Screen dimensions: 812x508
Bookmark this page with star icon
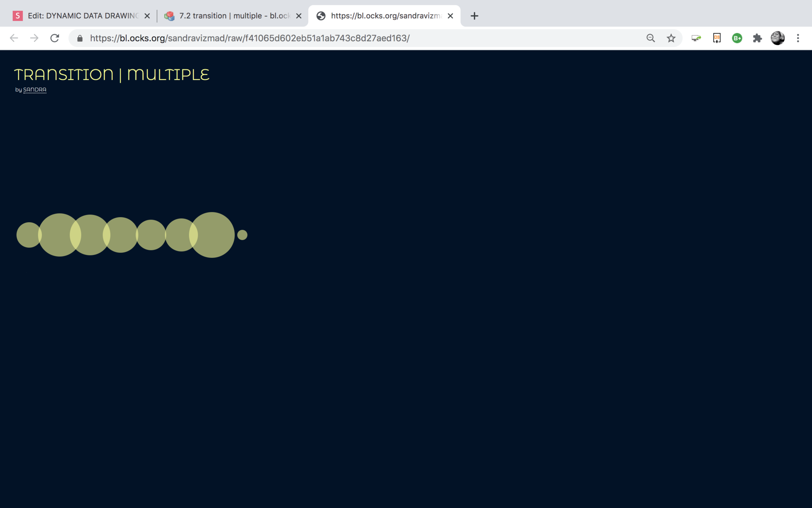(x=671, y=38)
